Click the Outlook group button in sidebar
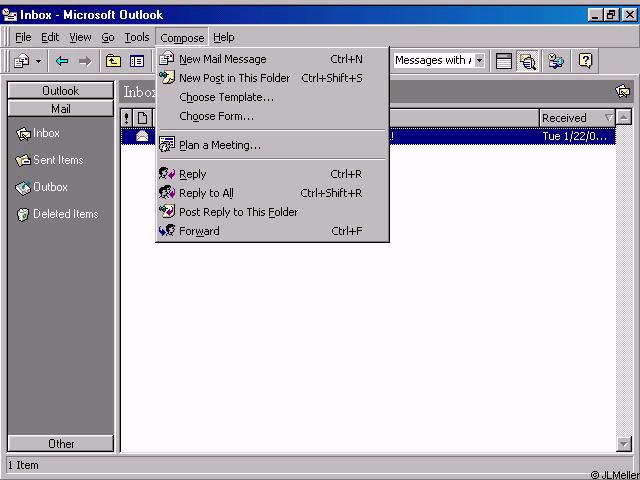Viewport: 640px width, 480px height. tap(61, 91)
